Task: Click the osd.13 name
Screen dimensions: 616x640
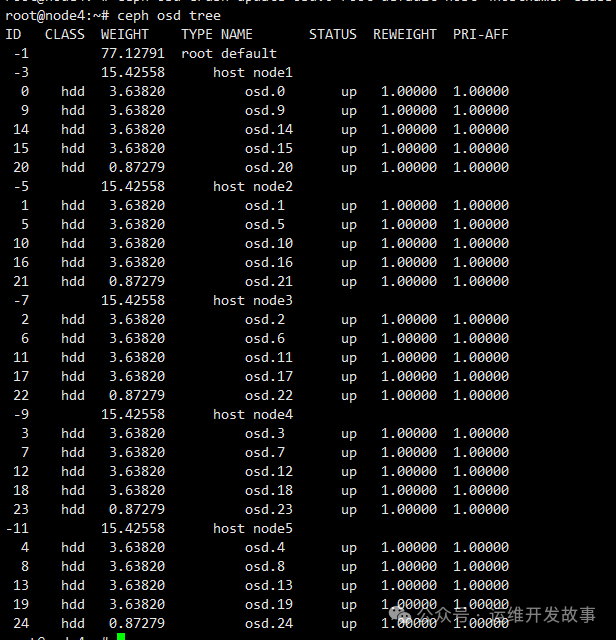Action: [x=269, y=585]
